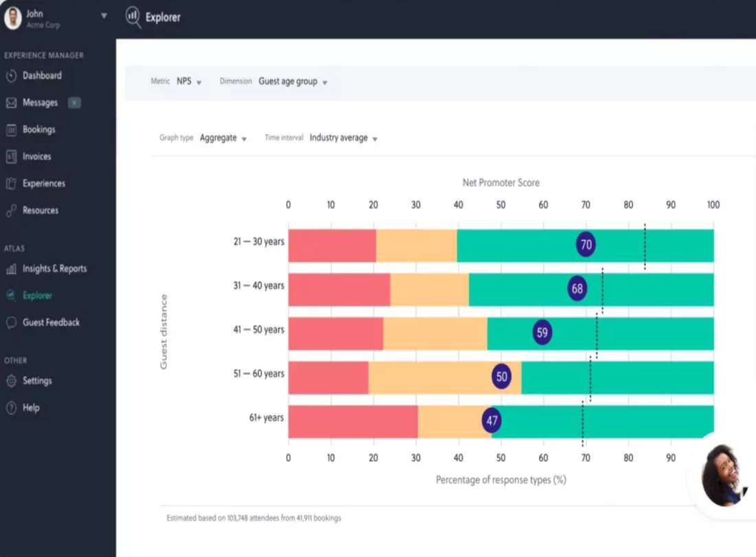Expand John's account menu arrow
The height and width of the screenshot is (557, 756).
click(x=104, y=16)
